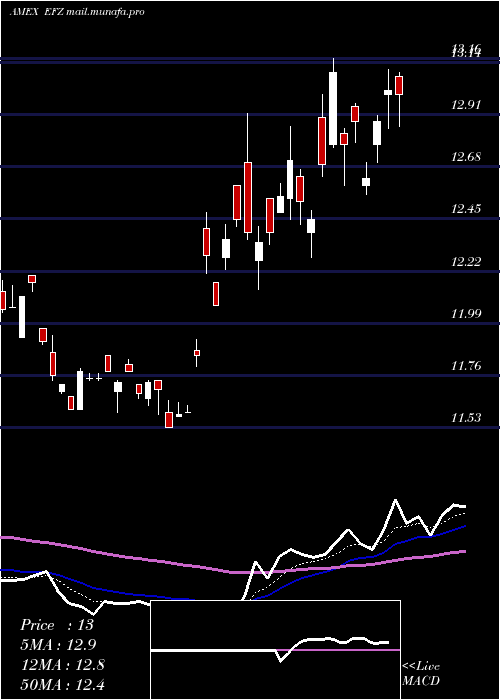Click the tallest white candle near 13.14

click(333, 108)
